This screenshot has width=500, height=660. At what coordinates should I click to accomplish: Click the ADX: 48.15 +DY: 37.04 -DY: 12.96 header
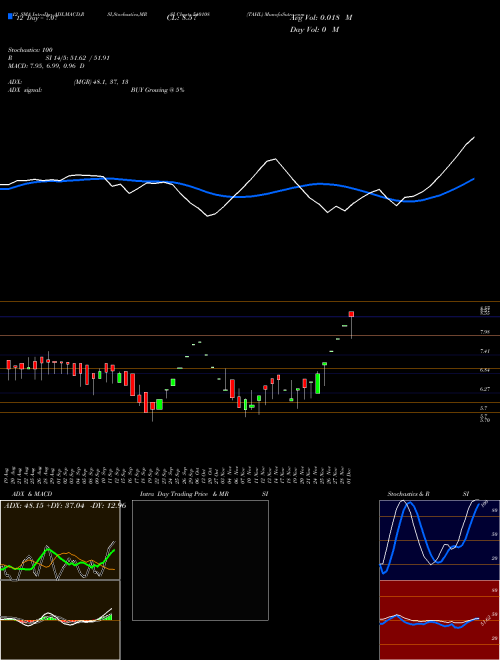pos(65,506)
